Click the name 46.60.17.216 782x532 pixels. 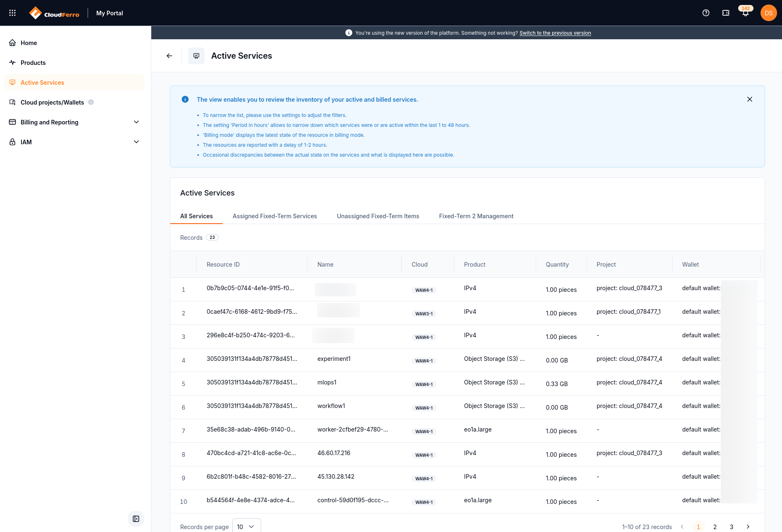click(x=334, y=453)
